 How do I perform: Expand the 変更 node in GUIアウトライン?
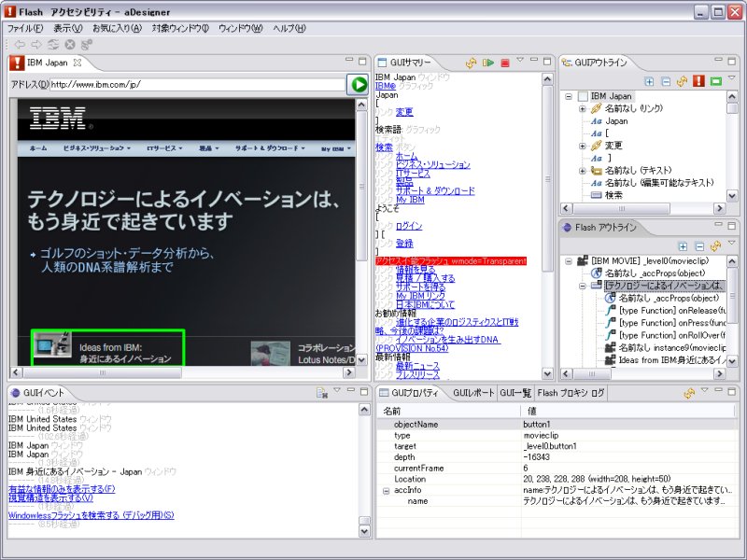[582, 146]
